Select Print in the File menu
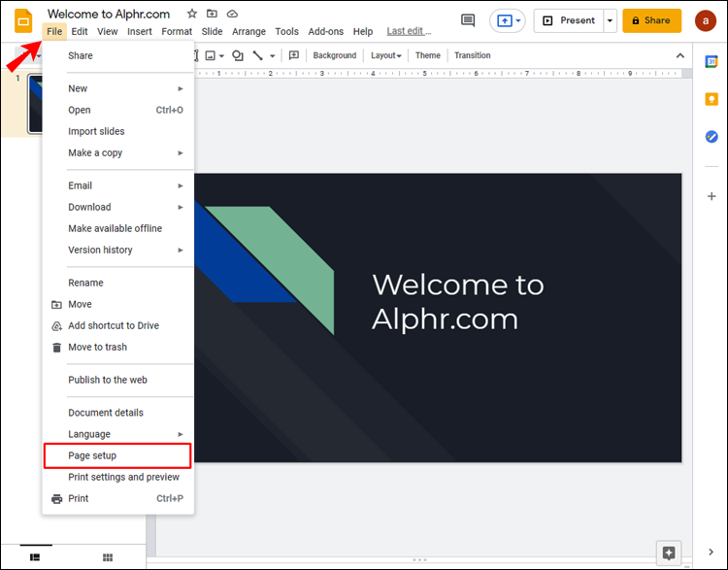 [117, 498]
